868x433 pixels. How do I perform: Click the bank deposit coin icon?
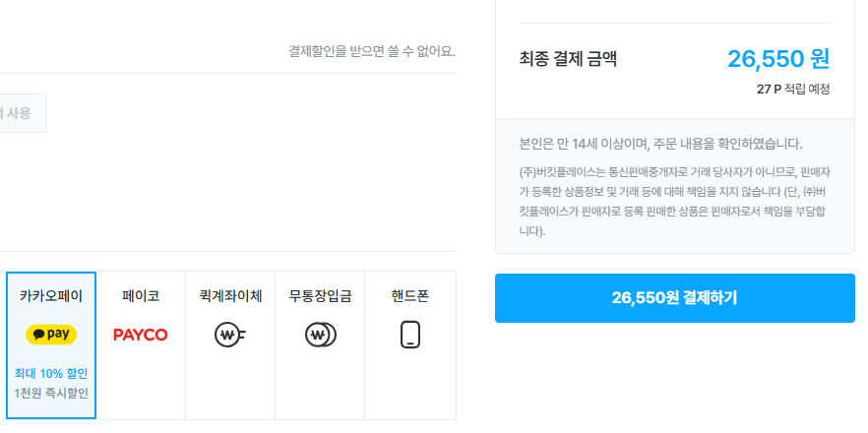coord(321,336)
